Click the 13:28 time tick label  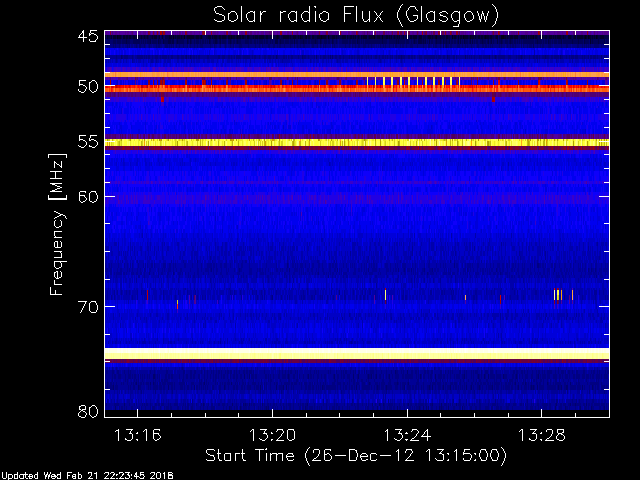point(542,435)
